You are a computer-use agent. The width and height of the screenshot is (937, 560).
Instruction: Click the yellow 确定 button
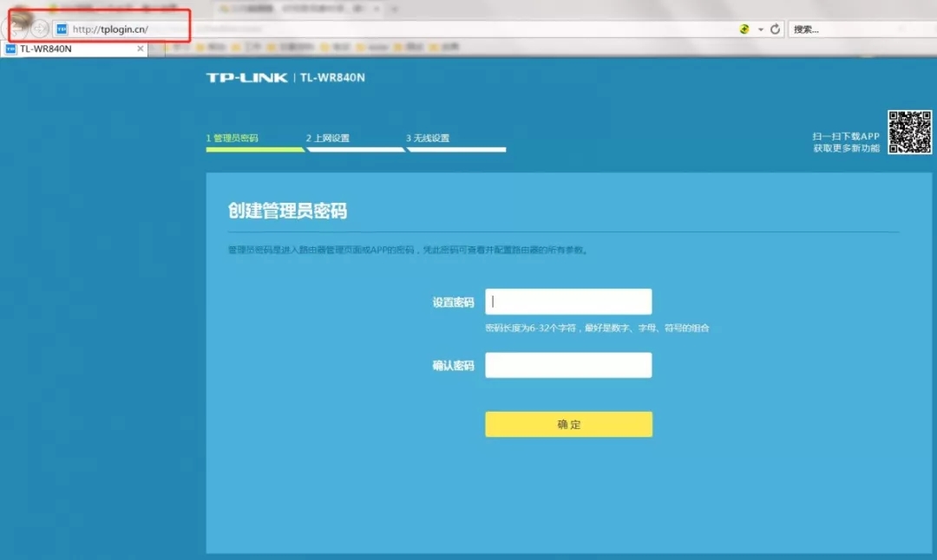pyautogui.click(x=568, y=424)
